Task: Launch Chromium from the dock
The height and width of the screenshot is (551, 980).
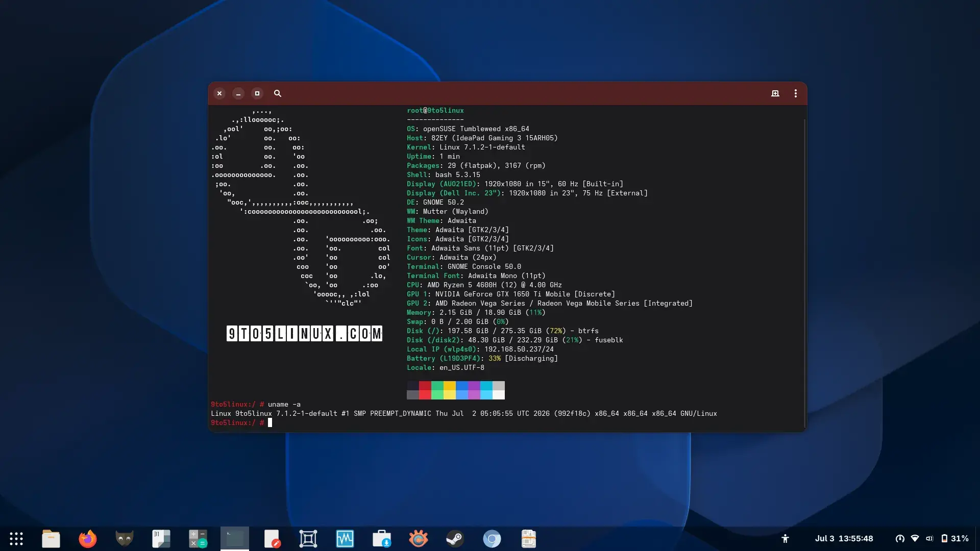Action: (x=492, y=539)
